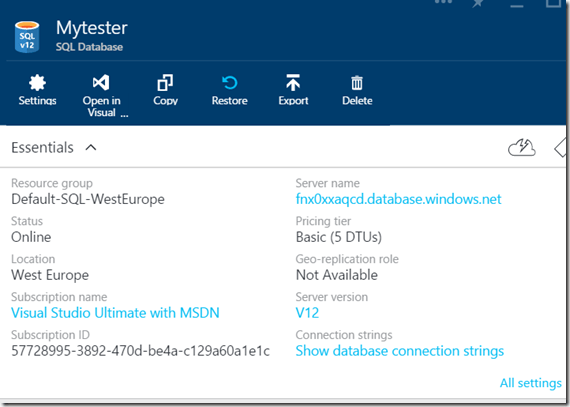Click the cloud lightning quick start icon
The width and height of the screenshot is (570, 407).
[522, 148]
